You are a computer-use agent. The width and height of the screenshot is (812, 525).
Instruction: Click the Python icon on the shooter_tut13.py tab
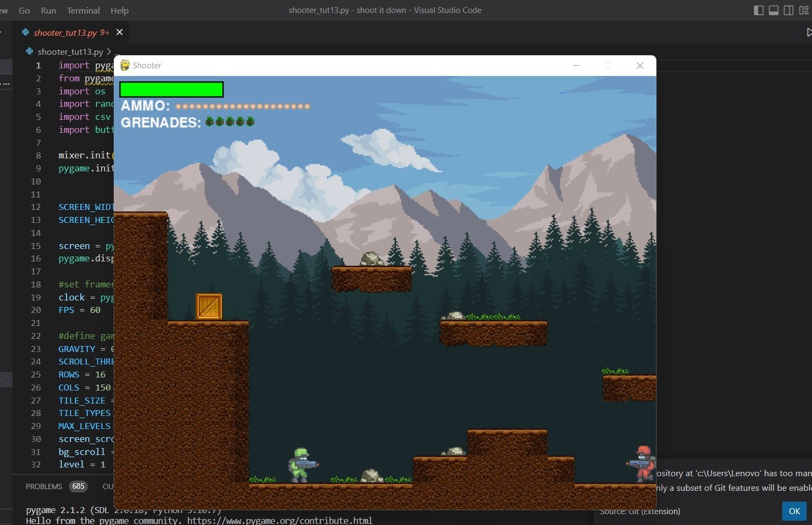[25, 33]
